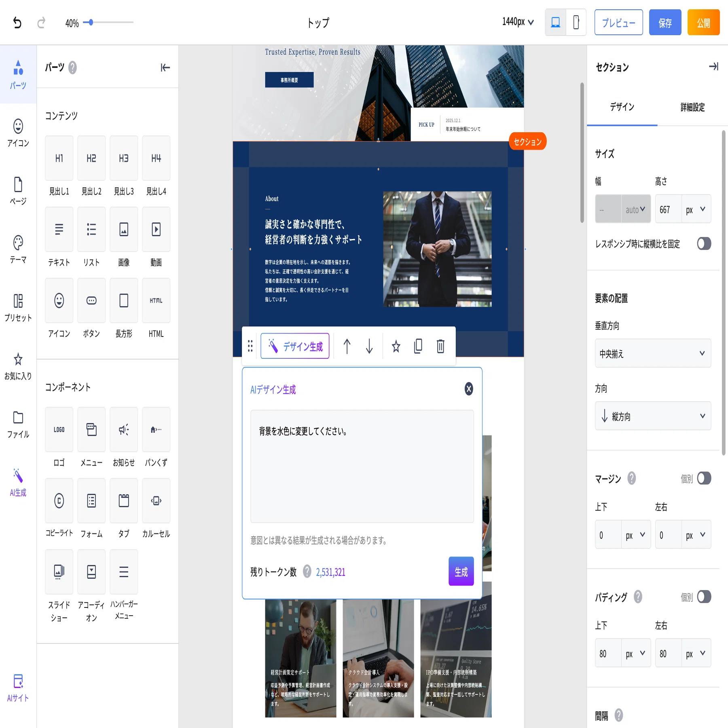Screen dimensions: 728x728
Task: Click the 40% zoom slider handle
Action: pos(91,22)
